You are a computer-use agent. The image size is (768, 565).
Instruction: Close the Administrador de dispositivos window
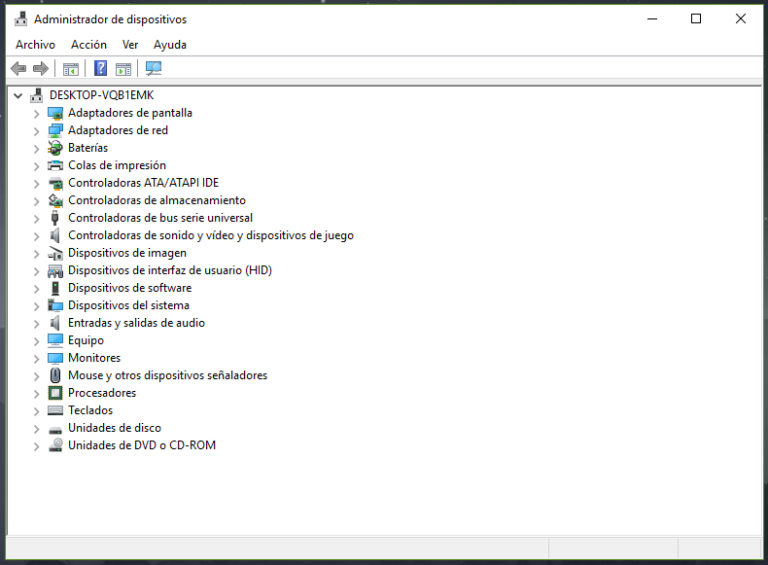point(741,19)
